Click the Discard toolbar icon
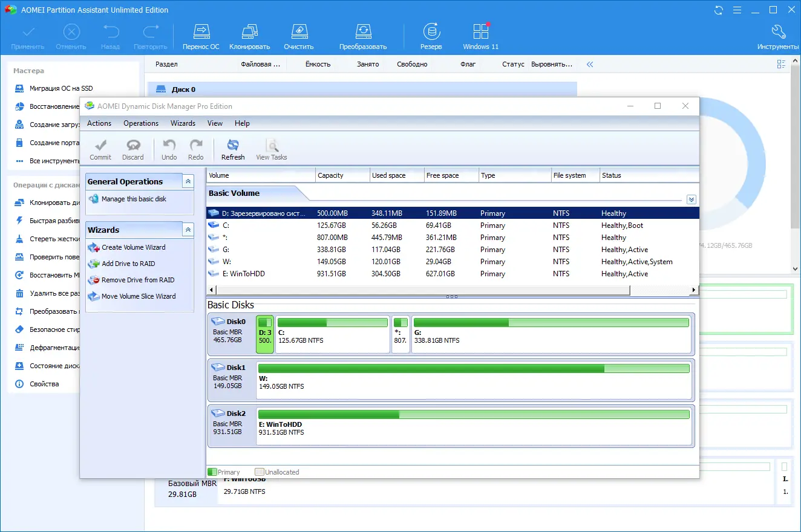This screenshot has height=532, width=801. tap(133, 146)
